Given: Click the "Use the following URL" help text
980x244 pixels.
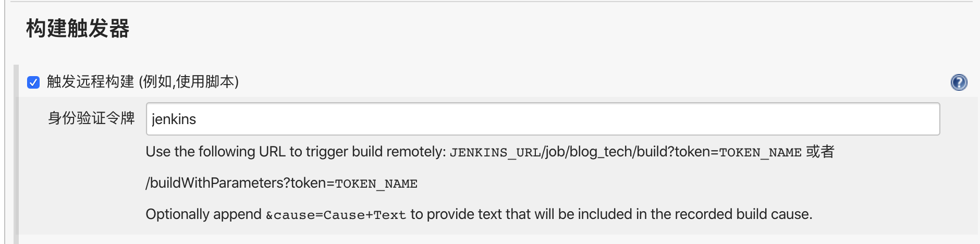Looking at the screenshot, I should click(215, 152).
